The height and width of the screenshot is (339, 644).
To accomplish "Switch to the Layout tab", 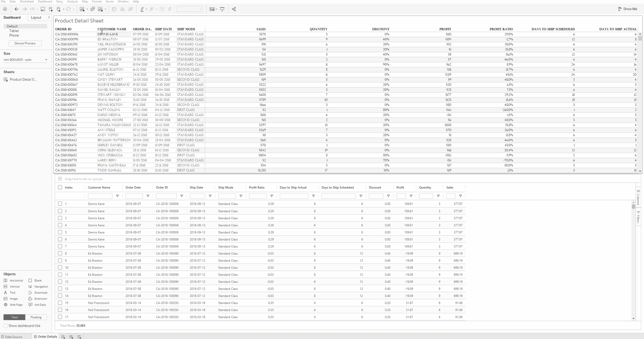I will pos(36,17).
